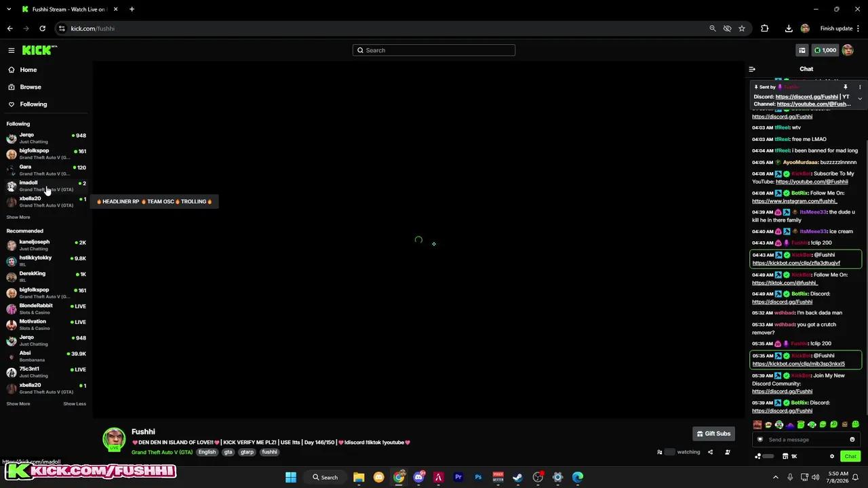Collapse Recommended list with Show Less
868x488 pixels.
click(x=75, y=404)
